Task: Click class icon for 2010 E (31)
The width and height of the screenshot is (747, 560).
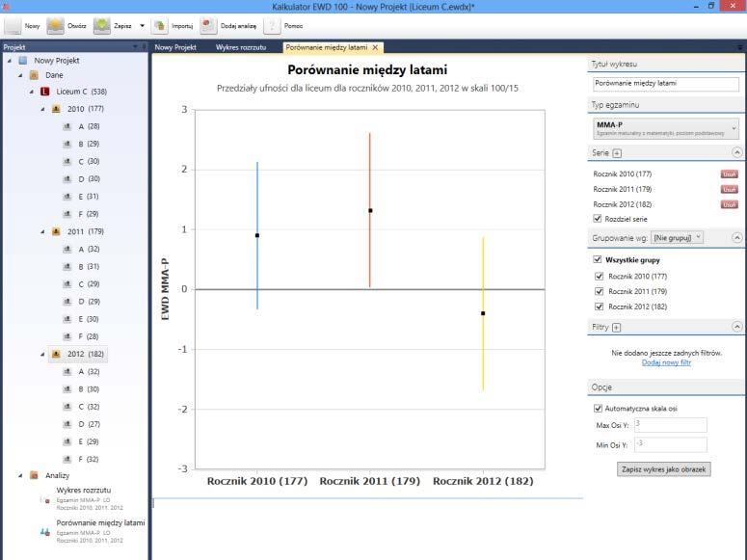Action: pos(67,197)
